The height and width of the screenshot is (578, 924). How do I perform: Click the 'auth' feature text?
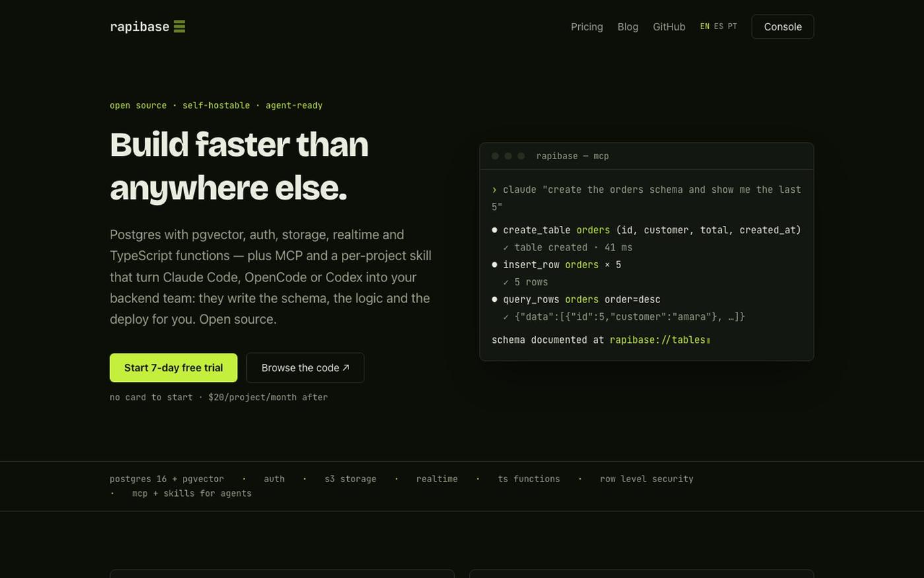[x=274, y=479]
